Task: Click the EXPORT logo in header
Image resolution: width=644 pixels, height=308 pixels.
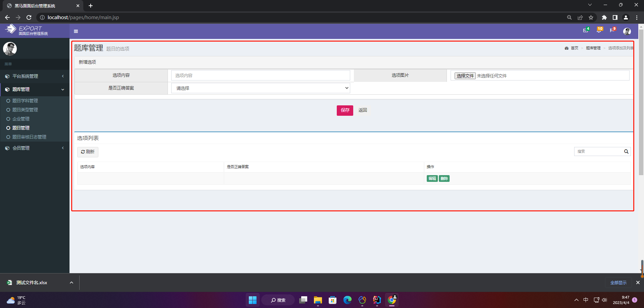Action: [27, 30]
